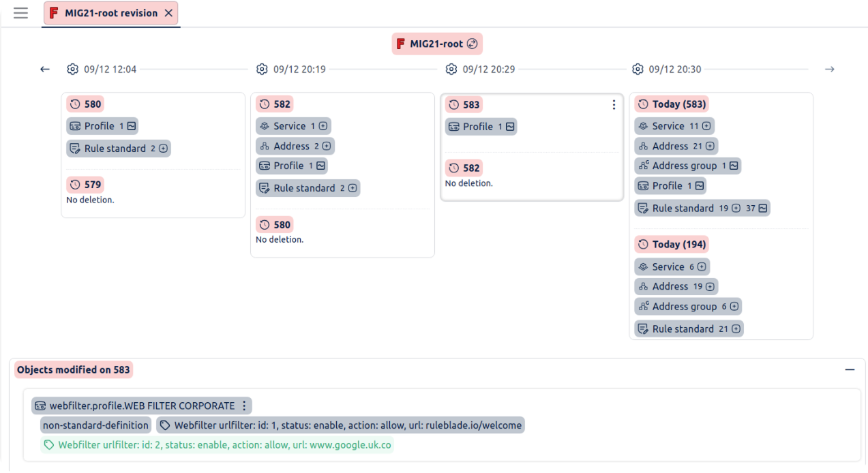868x473 pixels.
Task: Navigate timeline left with the back arrow
Action: pyautogui.click(x=45, y=69)
